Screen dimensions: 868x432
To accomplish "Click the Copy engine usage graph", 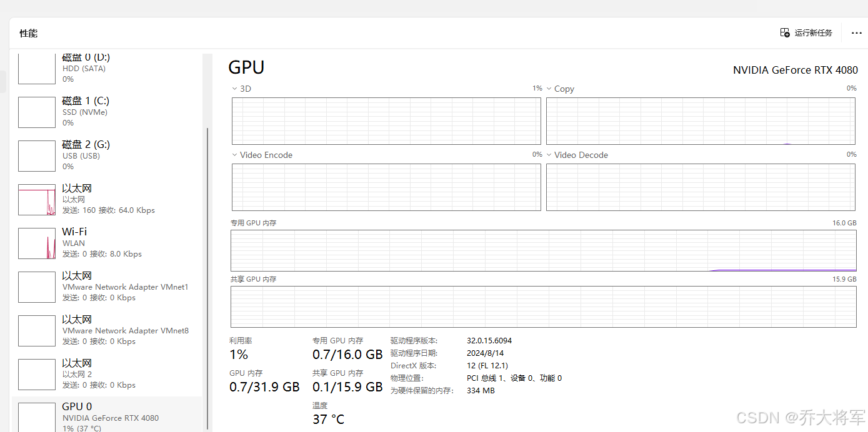I will (701, 121).
